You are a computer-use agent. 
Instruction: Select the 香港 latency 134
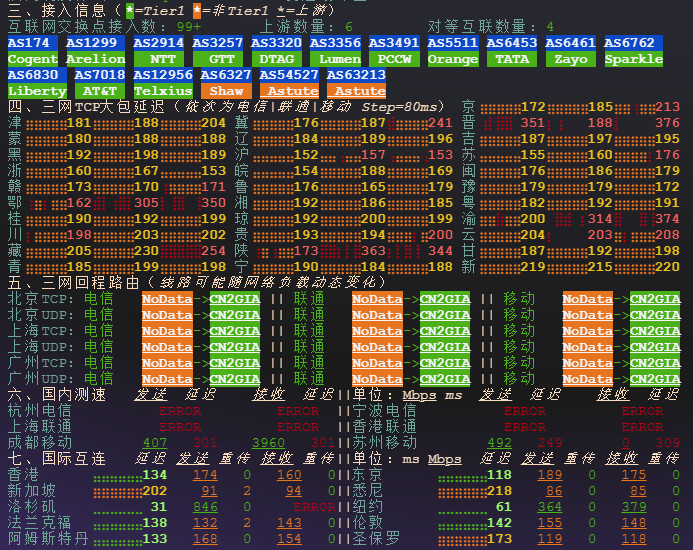155,474
